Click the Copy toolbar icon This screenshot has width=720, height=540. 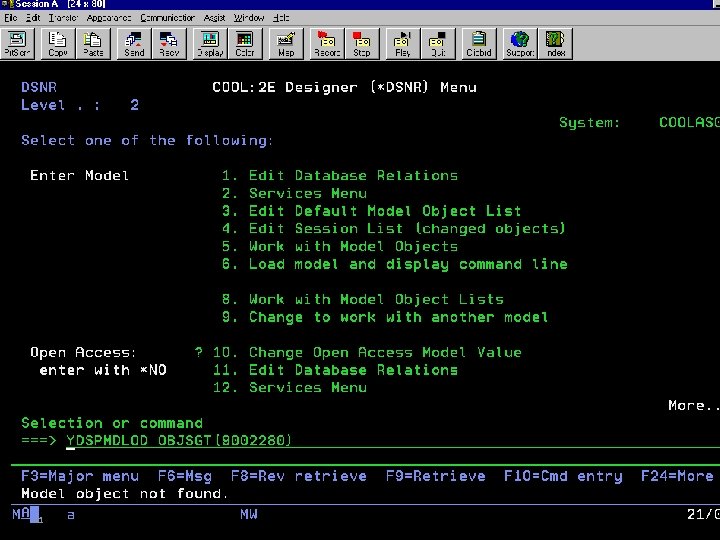pos(57,44)
